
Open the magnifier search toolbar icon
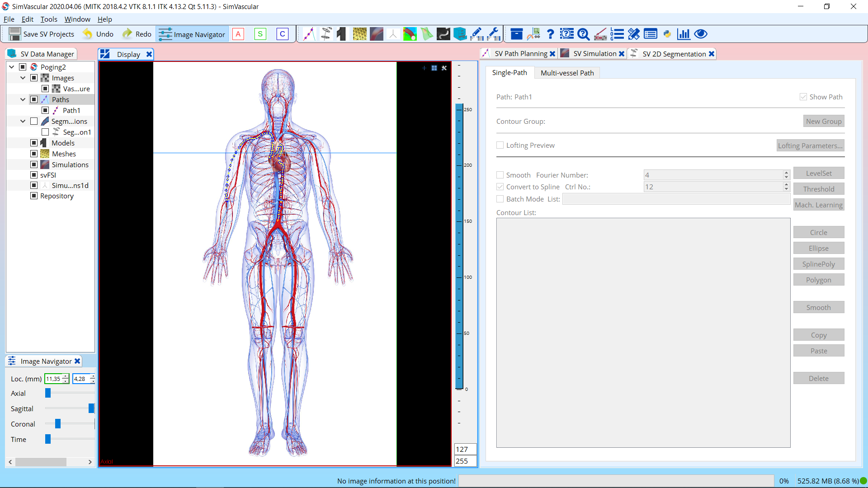tap(583, 33)
